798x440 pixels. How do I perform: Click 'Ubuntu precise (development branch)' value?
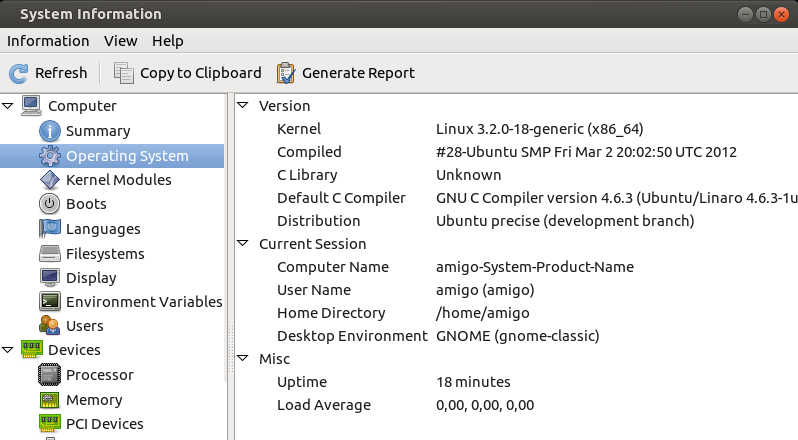tap(565, 221)
